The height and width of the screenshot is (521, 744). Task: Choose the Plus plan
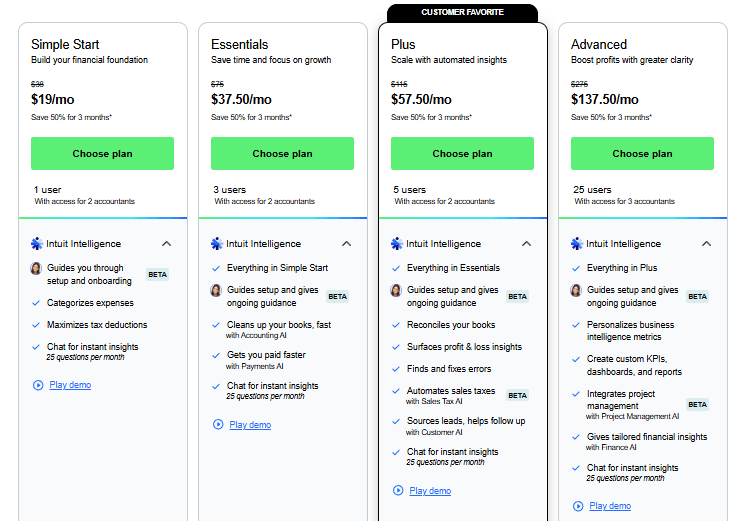point(462,153)
